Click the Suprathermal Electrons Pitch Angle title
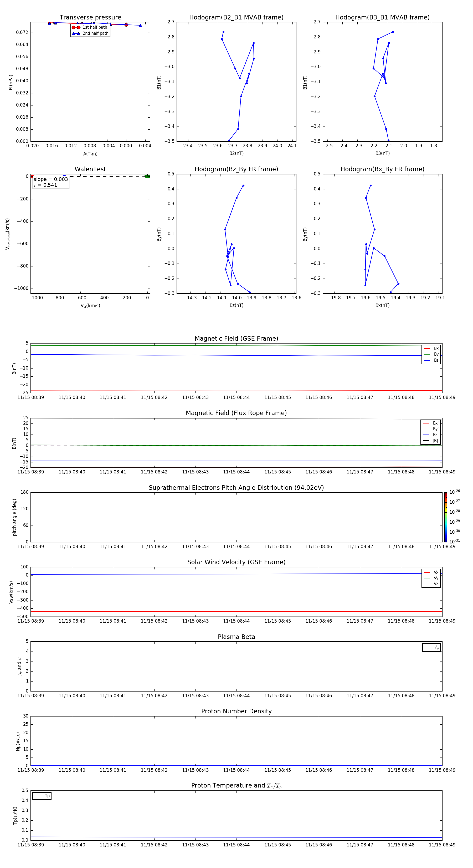 (x=236, y=488)
